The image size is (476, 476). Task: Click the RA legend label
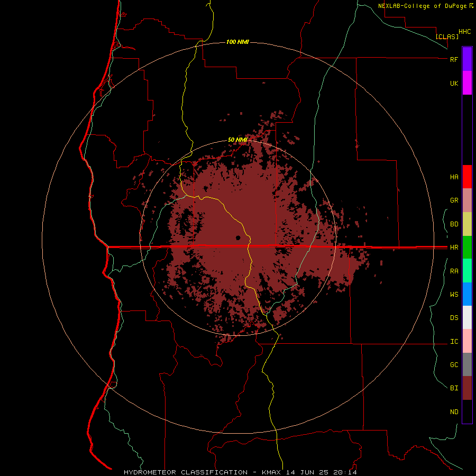click(454, 271)
